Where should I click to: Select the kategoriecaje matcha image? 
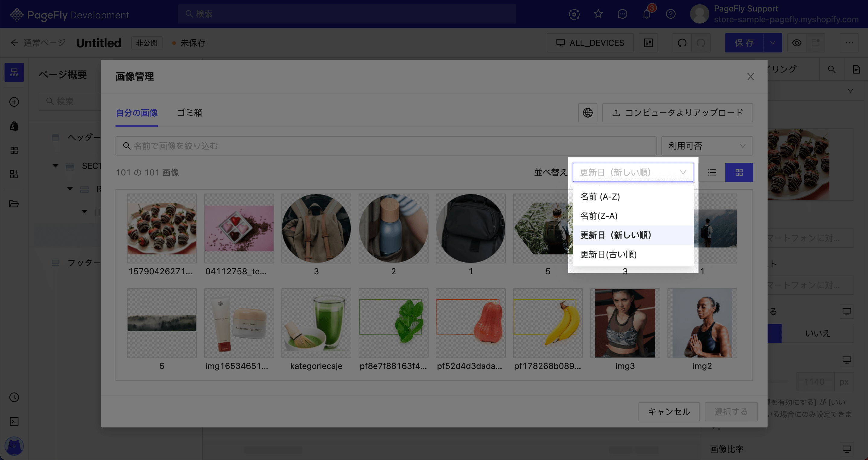316,323
